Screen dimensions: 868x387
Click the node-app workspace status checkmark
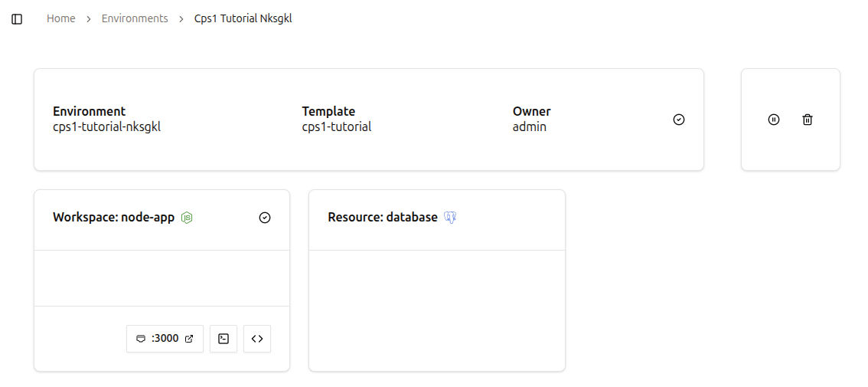coord(265,218)
